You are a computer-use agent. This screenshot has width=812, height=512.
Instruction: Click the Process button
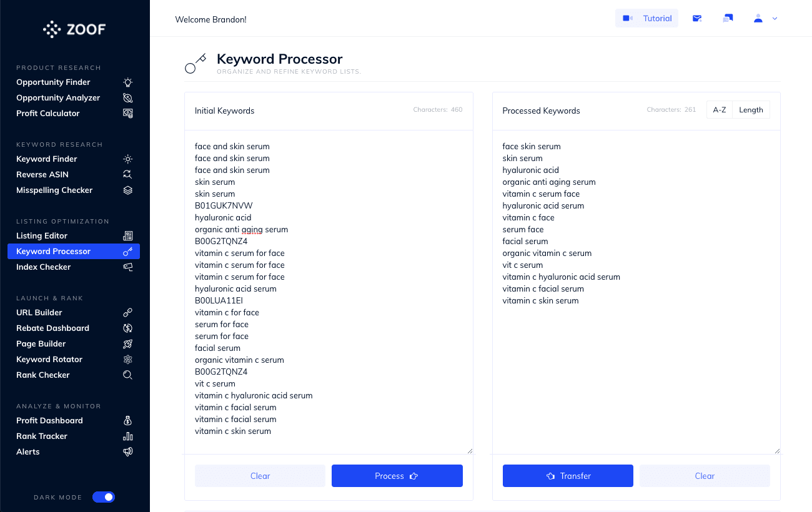(x=397, y=476)
